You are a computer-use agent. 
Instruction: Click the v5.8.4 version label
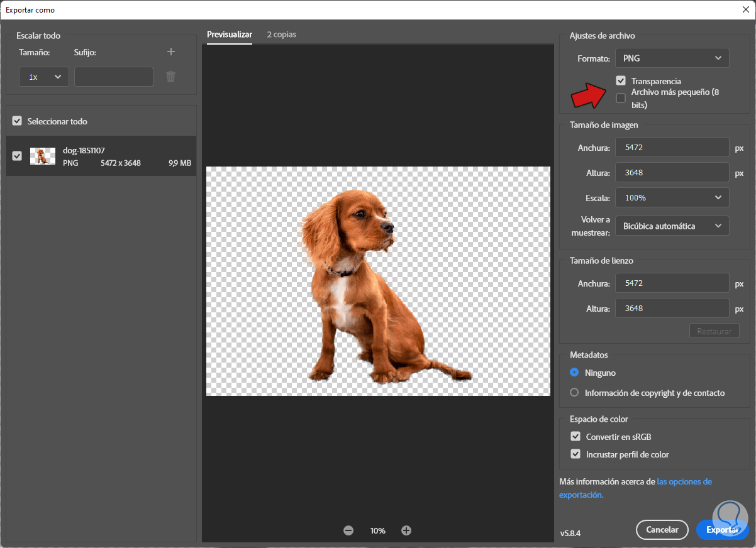click(x=570, y=533)
